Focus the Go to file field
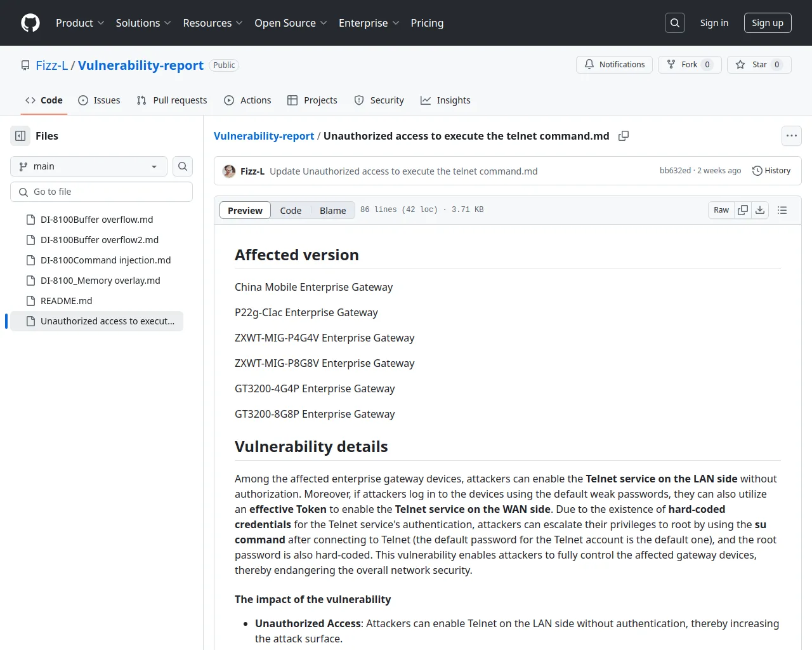Image resolution: width=812 pixels, height=650 pixels. pyautogui.click(x=101, y=192)
